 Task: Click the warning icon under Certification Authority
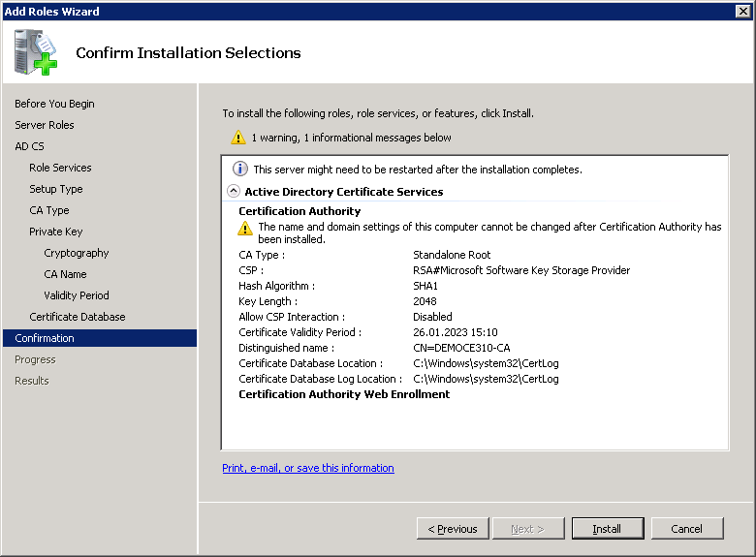(246, 229)
